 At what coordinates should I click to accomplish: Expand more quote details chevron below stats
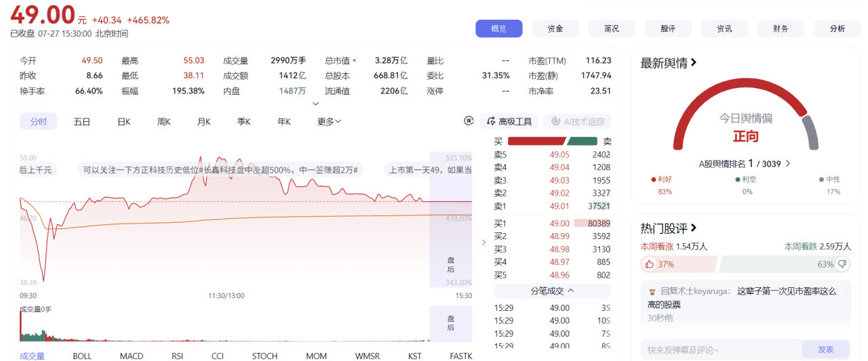315,104
